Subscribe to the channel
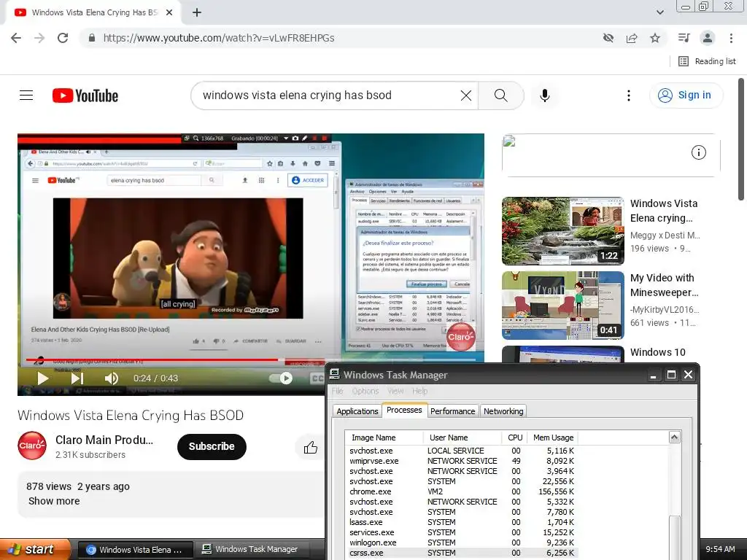 click(212, 447)
